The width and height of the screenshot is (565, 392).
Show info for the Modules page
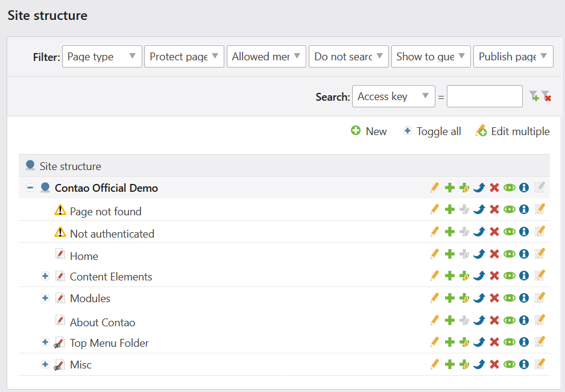[524, 298]
